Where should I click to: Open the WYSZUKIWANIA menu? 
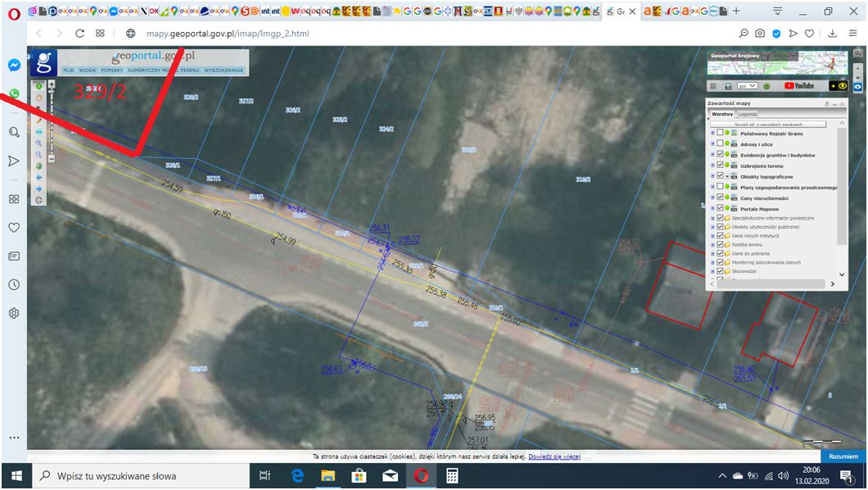coord(224,70)
